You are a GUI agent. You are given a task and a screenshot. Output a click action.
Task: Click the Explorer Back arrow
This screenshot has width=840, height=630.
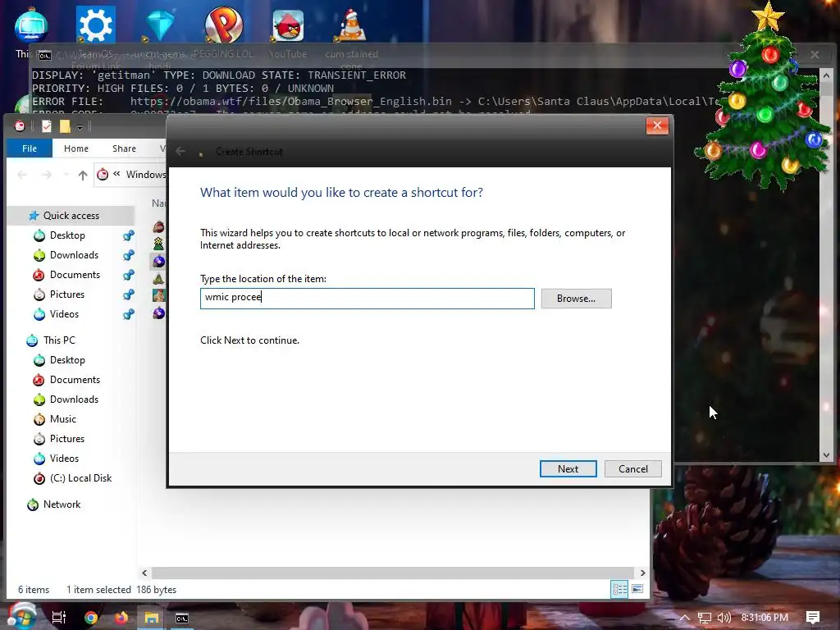click(x=22, y=175)
